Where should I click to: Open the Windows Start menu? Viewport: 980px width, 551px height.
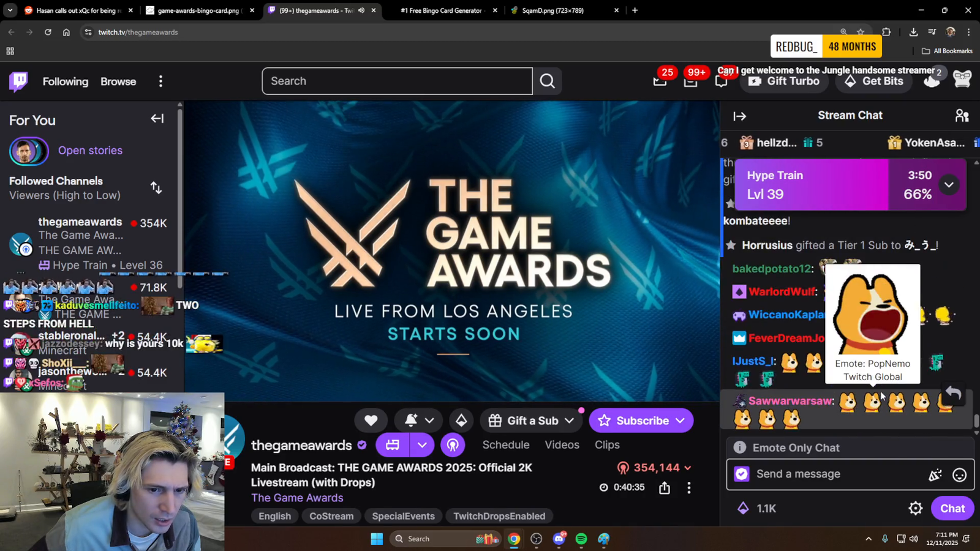pyautogui.click(x=377, y=539)
